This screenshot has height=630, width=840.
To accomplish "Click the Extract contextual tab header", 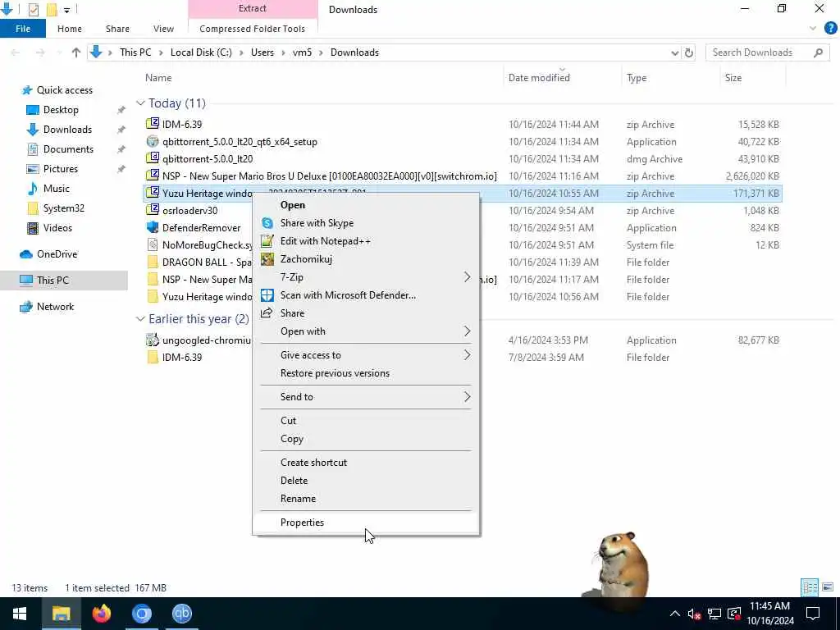I will pyautogui.click(x=253, y=8).
